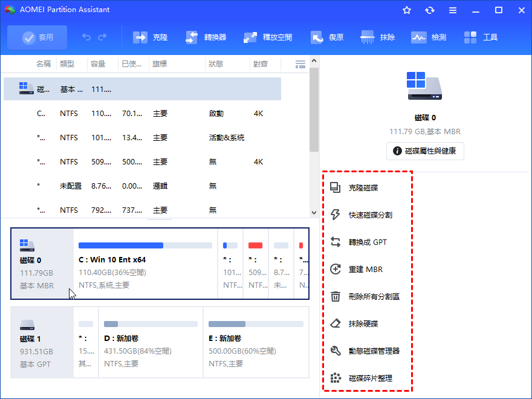
Task: Open the 克隆 clone tool
Action: click(x=151, y=37)
